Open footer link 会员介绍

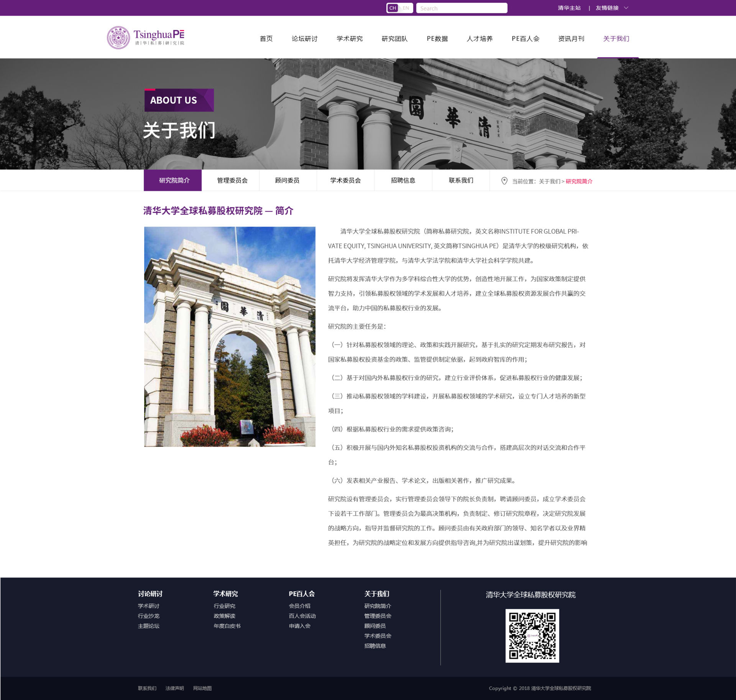point(299,606)
